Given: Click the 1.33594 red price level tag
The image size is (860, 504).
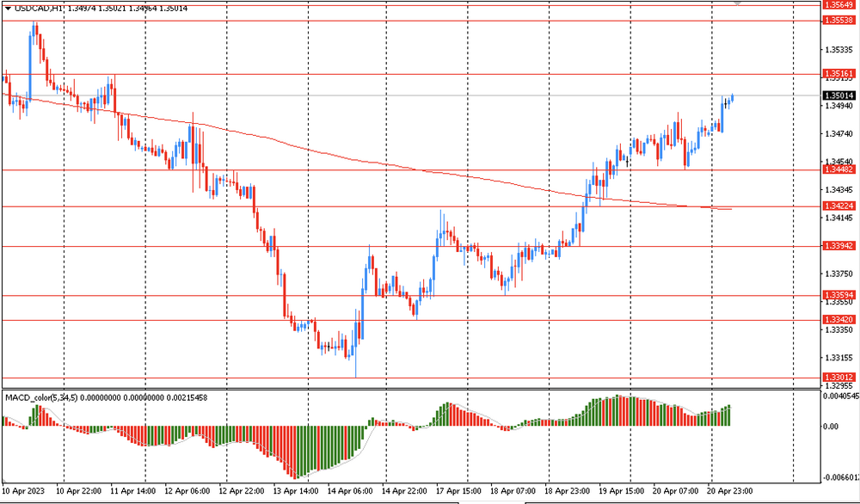Looking at the screenshot, I should tap(838, 295).
